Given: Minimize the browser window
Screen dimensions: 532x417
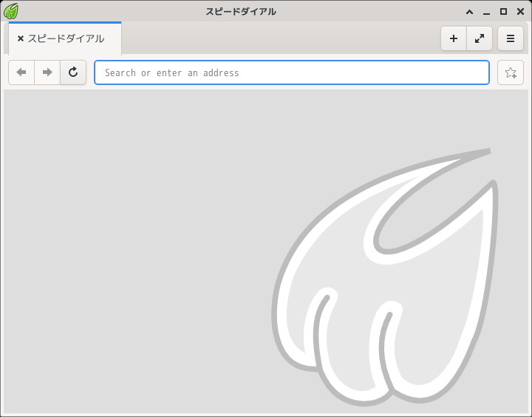Looking at the screenshot, I should tap(486, 12).
